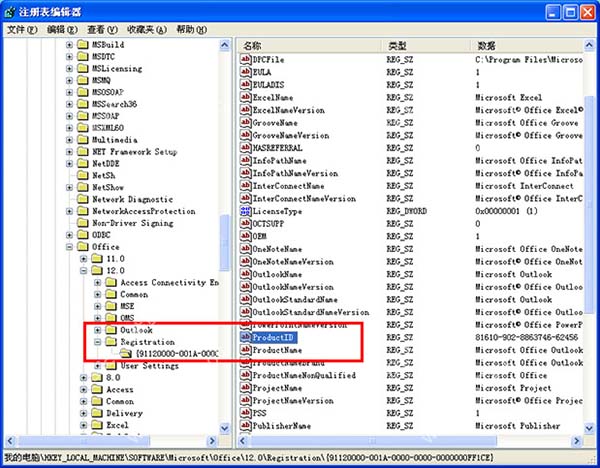
Task: Click the NetSh folder icon
Action: tap(82, 175)
